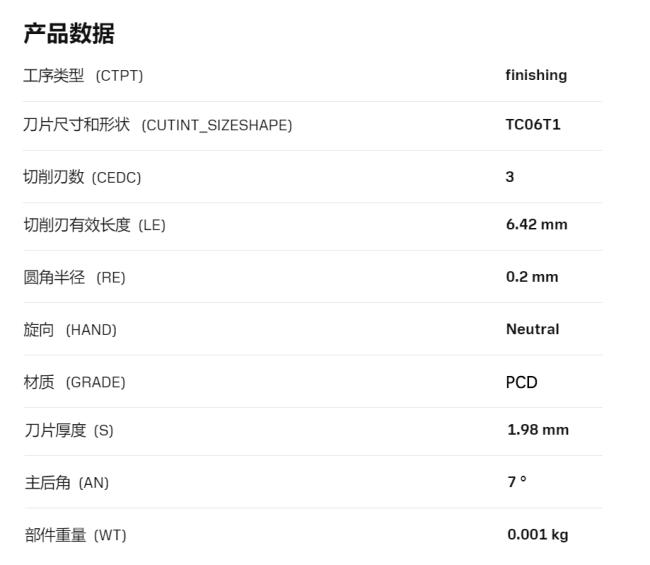The image size is (650, 565).
Task: Select the TC06T1 value
Action: pos(533,125)
